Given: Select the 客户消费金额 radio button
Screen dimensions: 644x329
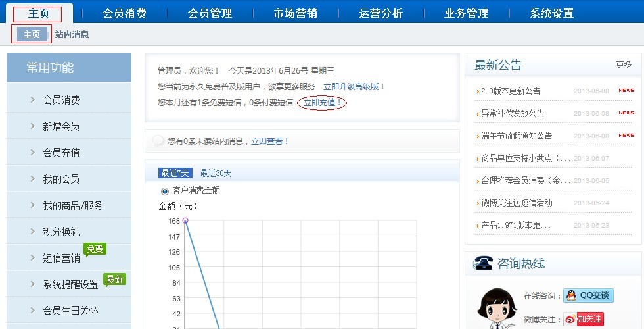Looking at the screenshot, I should (x=165, y=191).
